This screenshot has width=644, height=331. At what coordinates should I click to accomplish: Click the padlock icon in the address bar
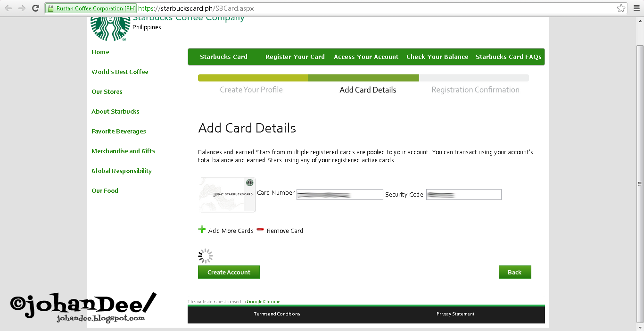(50, 8)
